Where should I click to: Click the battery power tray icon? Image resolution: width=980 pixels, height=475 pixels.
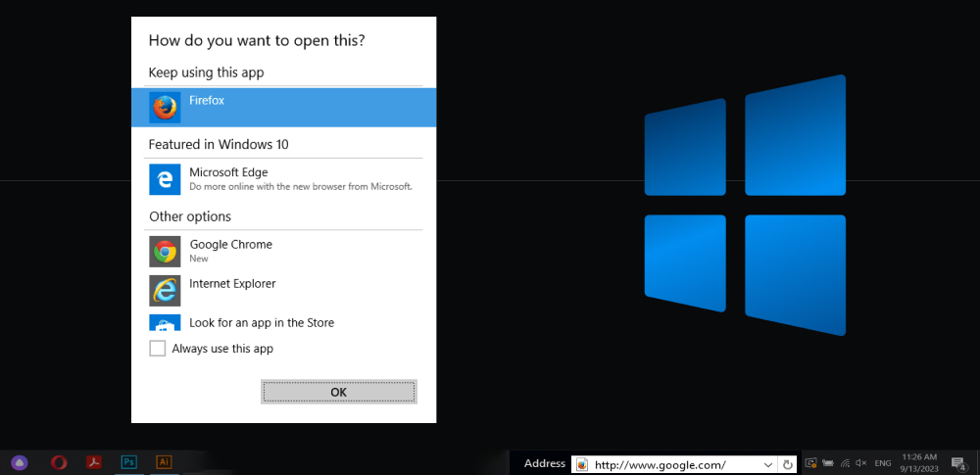point(828,463)
